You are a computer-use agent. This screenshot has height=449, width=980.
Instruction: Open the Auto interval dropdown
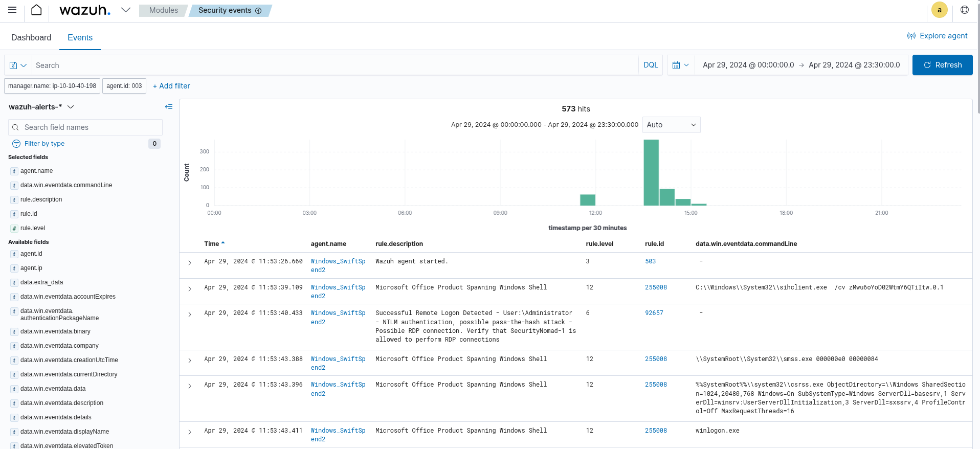pos(671,125)
